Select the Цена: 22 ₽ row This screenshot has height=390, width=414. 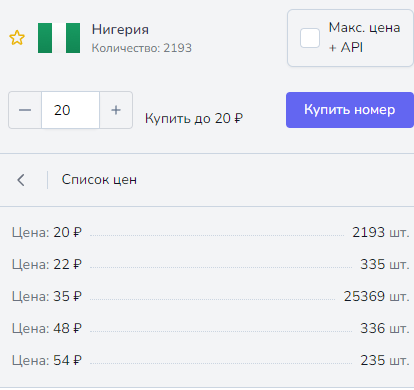point(211,264)
